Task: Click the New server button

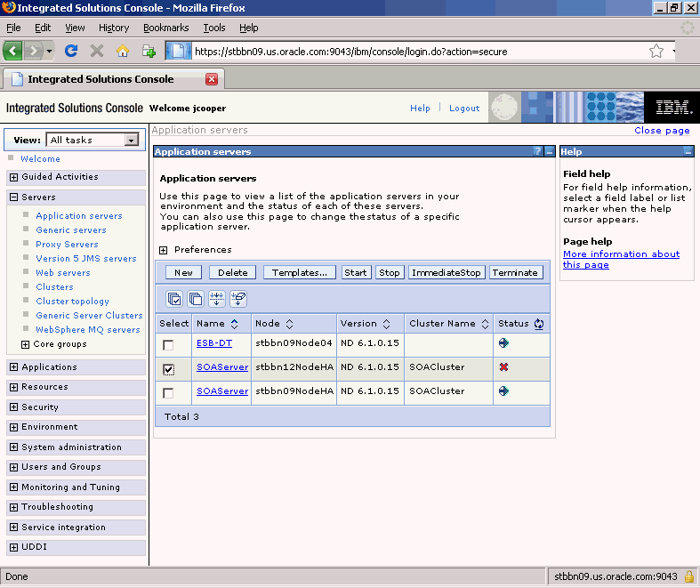Action: [x=183, y=272]
